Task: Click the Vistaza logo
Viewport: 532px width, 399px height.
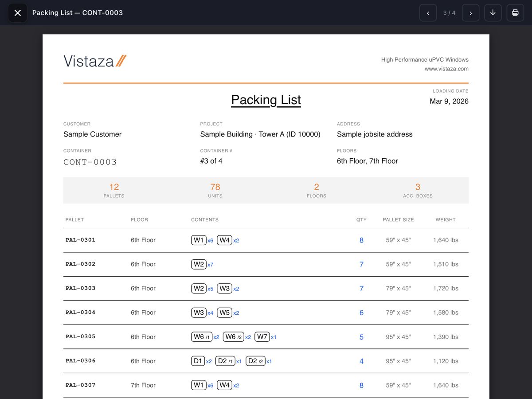Action: pos(95,61)
